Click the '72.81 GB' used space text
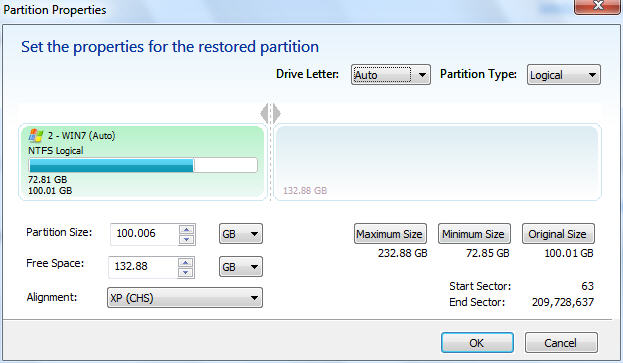The image size is (623, 363). pos(48,180)
